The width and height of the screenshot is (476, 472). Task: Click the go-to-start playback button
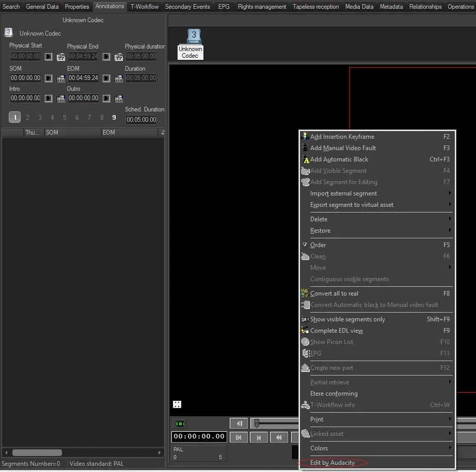[239, 437]
